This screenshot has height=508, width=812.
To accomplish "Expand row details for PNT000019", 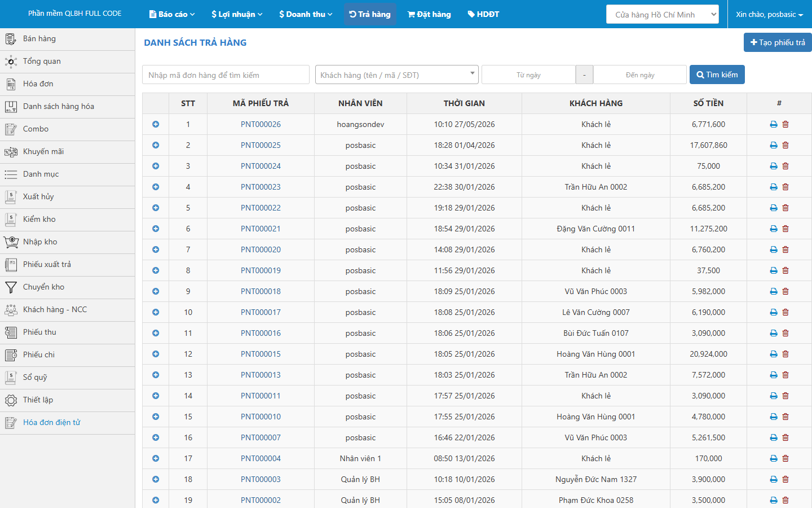I will click(156, 270).
